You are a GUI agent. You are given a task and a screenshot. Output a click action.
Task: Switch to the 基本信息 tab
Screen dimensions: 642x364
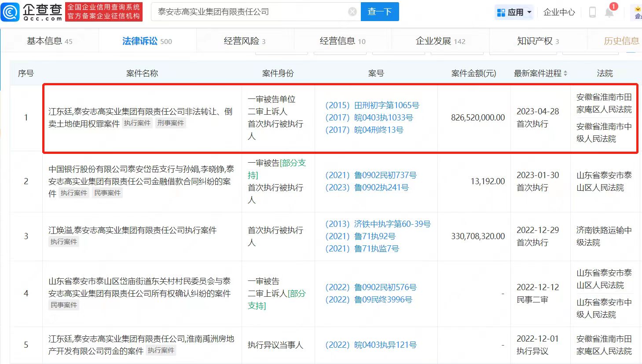click(x=49, y=41)
